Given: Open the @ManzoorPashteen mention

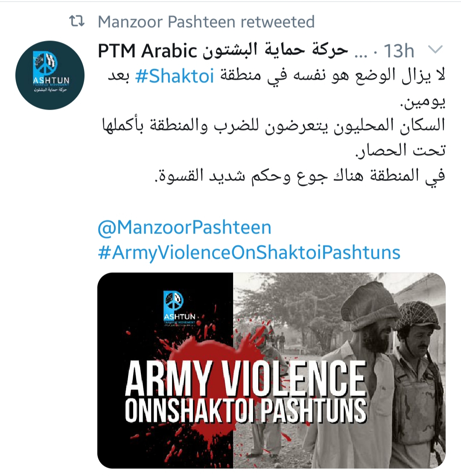Looking at the screenshot, I should pyautogui.click(x=184, y=227).
